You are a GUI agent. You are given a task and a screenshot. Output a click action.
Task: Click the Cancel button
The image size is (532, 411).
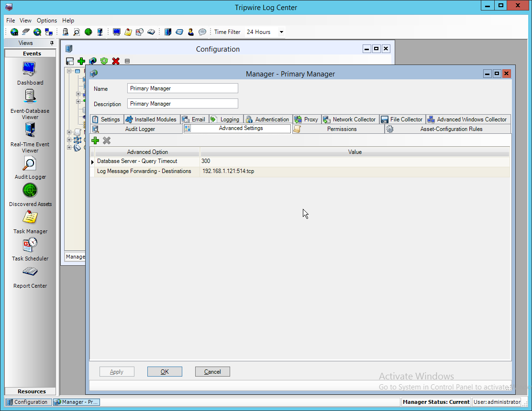212,372
